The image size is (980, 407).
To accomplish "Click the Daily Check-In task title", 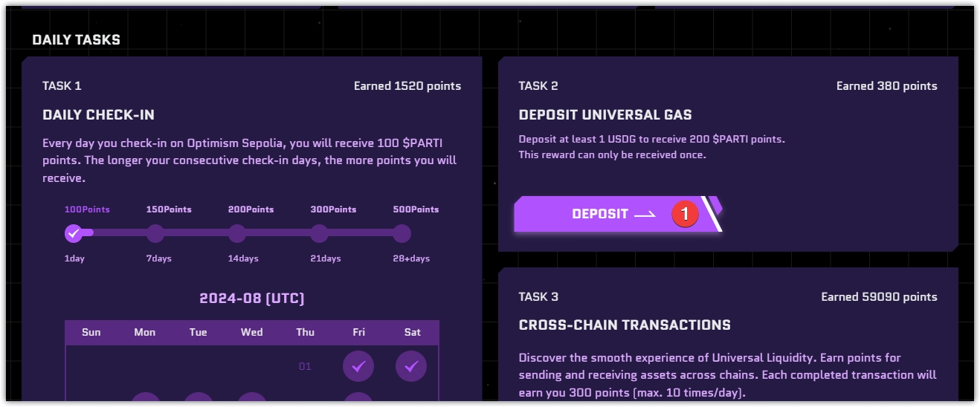I will point(99,115).
